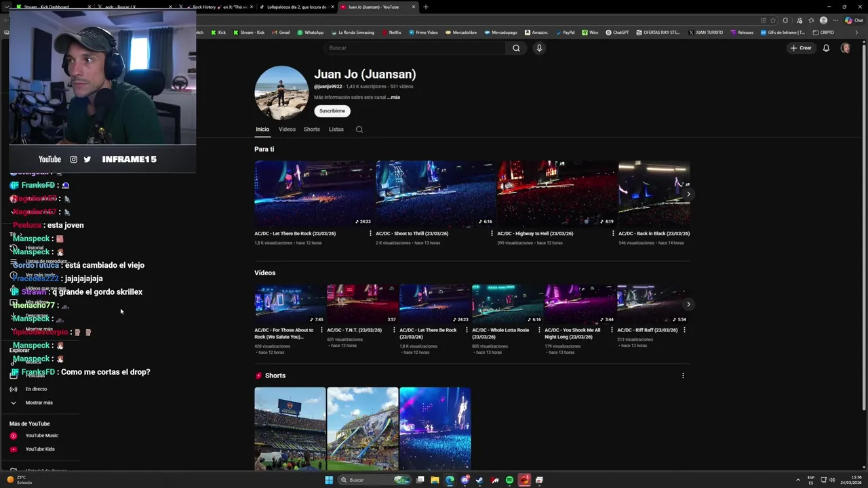
Task: Open the PayPal bookmark
Action: (566, 33)
